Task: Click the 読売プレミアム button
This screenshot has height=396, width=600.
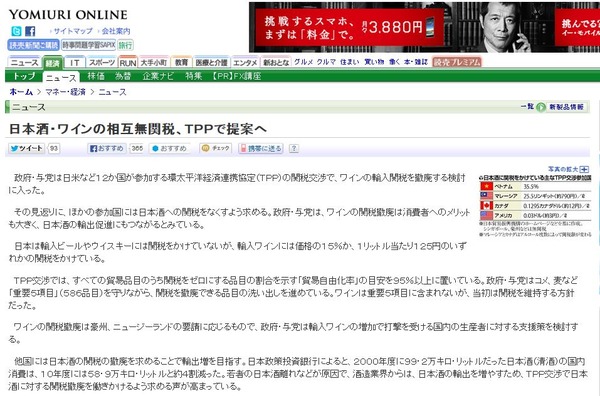Action: [x=457, y=62]
